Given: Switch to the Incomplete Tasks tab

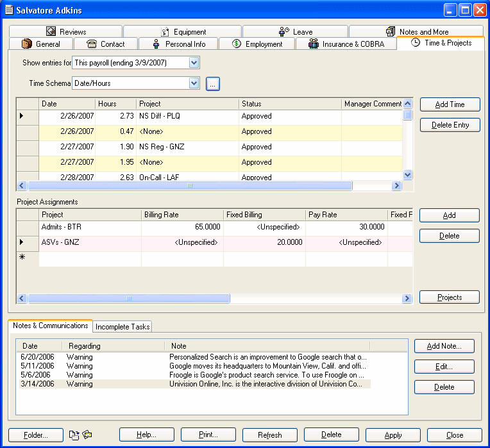Looking at the screenshot, I should click(122, 327).
